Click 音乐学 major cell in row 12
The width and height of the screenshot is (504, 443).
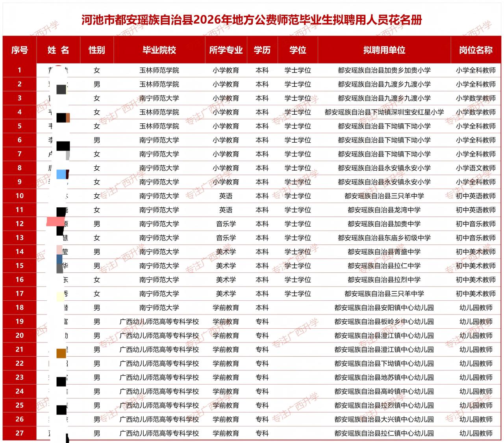226,224
